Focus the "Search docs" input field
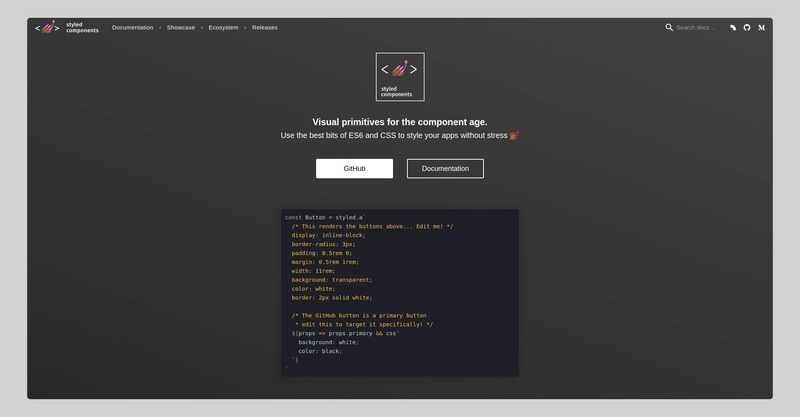The image size is (800, 417). coord(697,28)
